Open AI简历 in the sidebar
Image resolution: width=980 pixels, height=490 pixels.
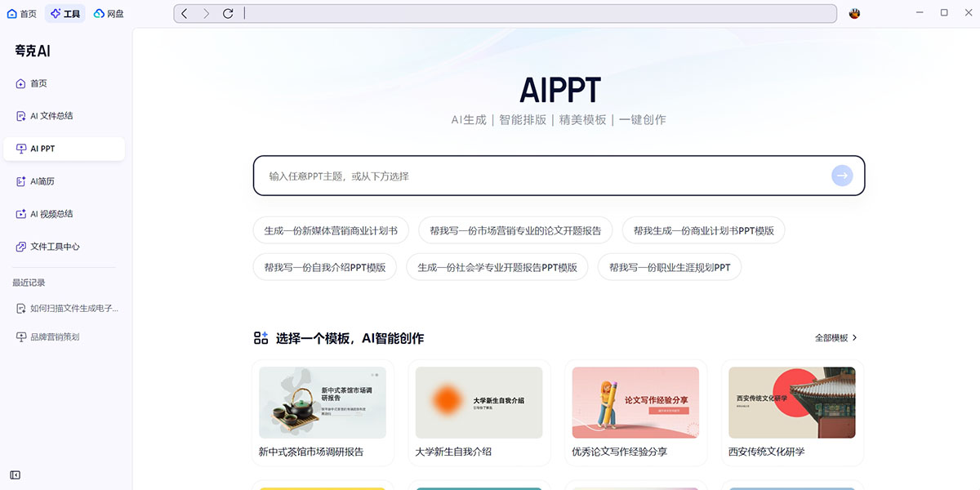(x=64, y=181)
